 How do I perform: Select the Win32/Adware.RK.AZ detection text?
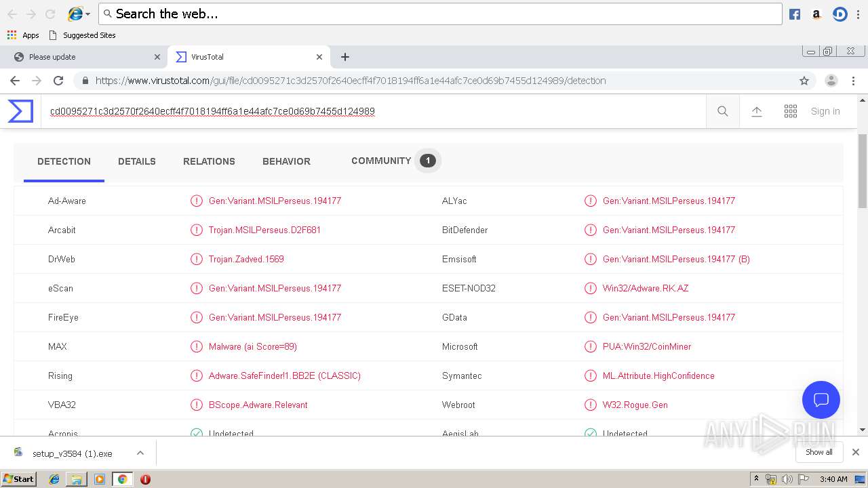coord(646,288)
